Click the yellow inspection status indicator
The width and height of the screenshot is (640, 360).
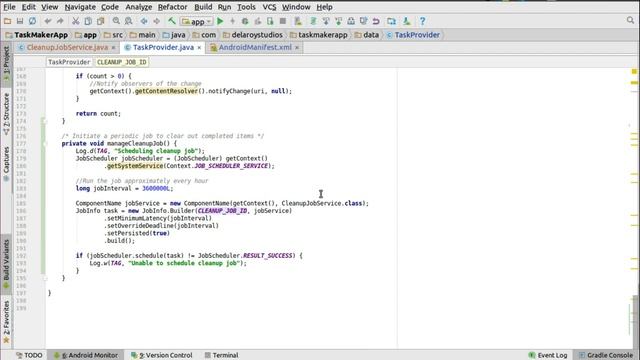pos(634,71)
